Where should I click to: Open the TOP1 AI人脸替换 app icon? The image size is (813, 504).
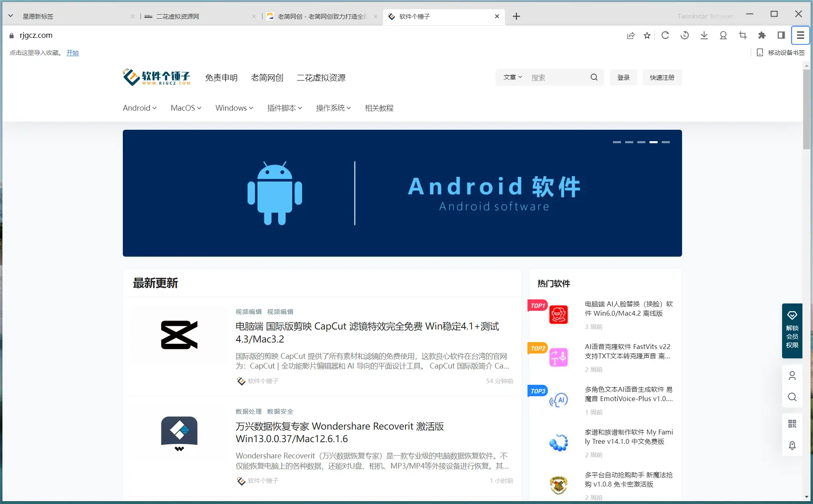558,314
